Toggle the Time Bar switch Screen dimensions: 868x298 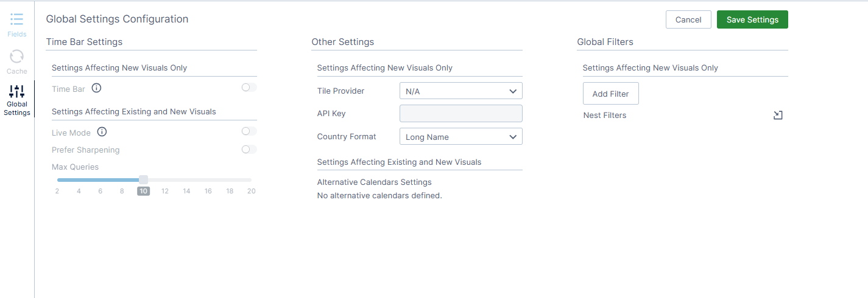click(249, 88)
